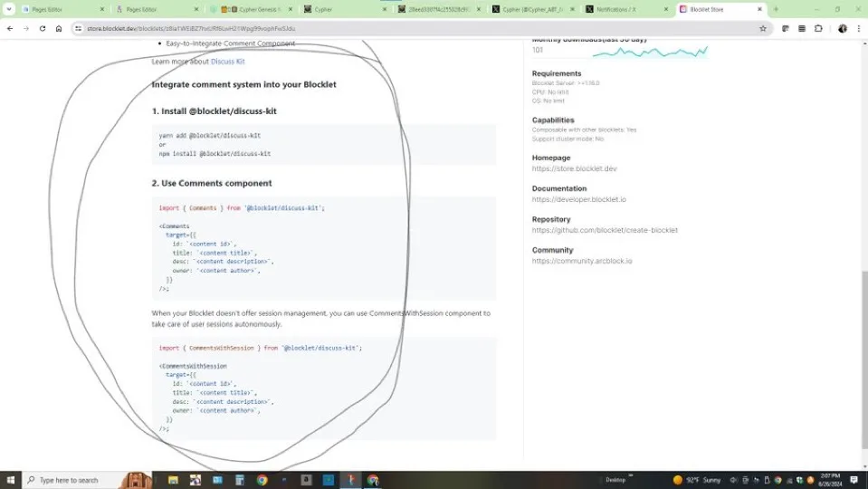Viewport: 868px width, 489px height.
Task: Click the import CommentsWithSession code line
Action: [x=260, y=348]
